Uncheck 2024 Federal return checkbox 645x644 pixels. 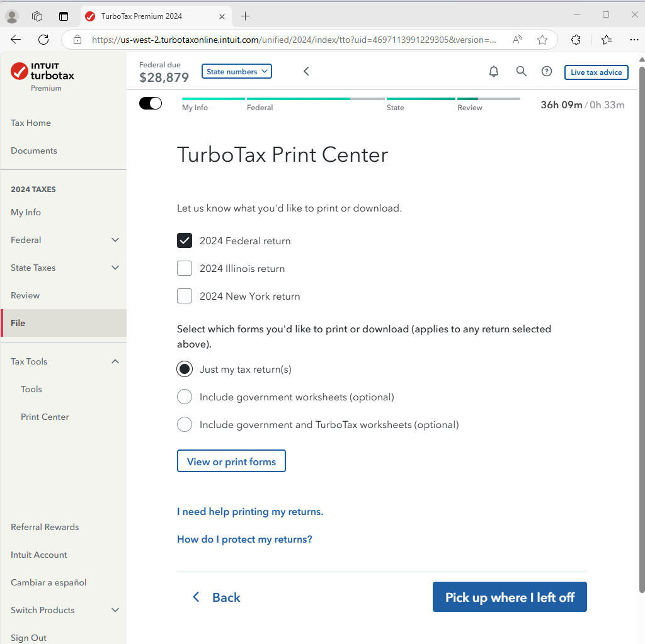coord(185,240)
